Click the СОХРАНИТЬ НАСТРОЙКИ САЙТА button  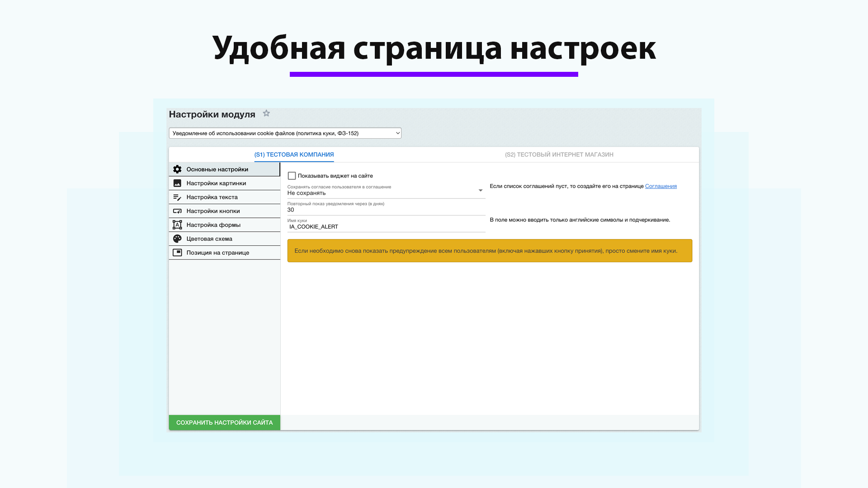pos(224,422)
